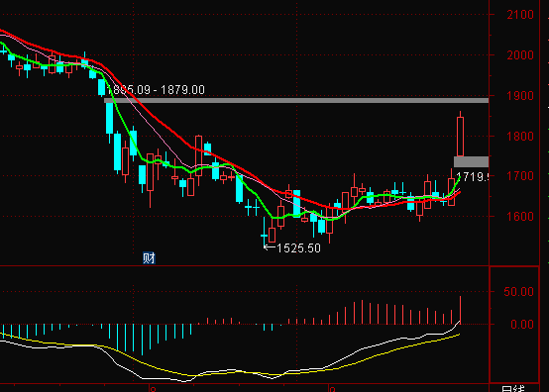Click the 1895.09 - 1879.00 gap label
549x392 pixels.
[156, 90]
